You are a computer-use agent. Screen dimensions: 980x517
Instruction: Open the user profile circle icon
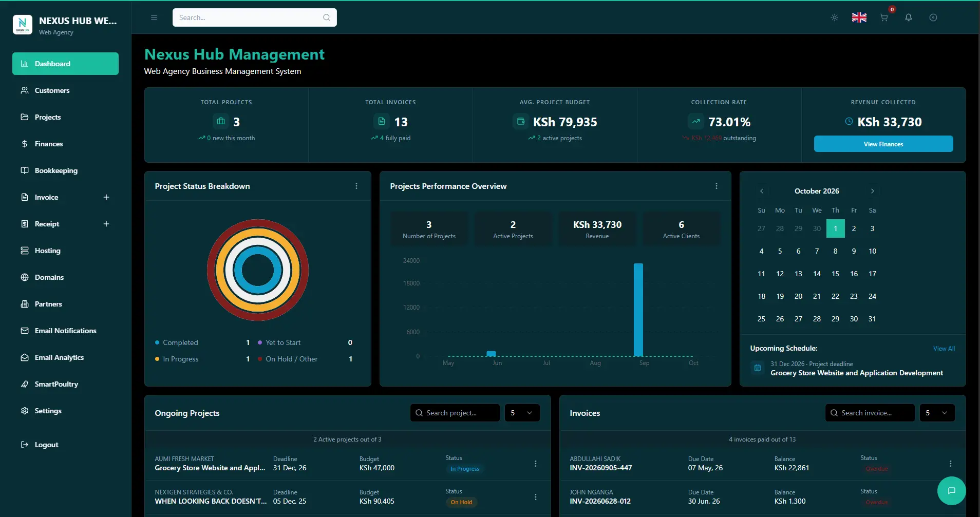coord(933,17)
